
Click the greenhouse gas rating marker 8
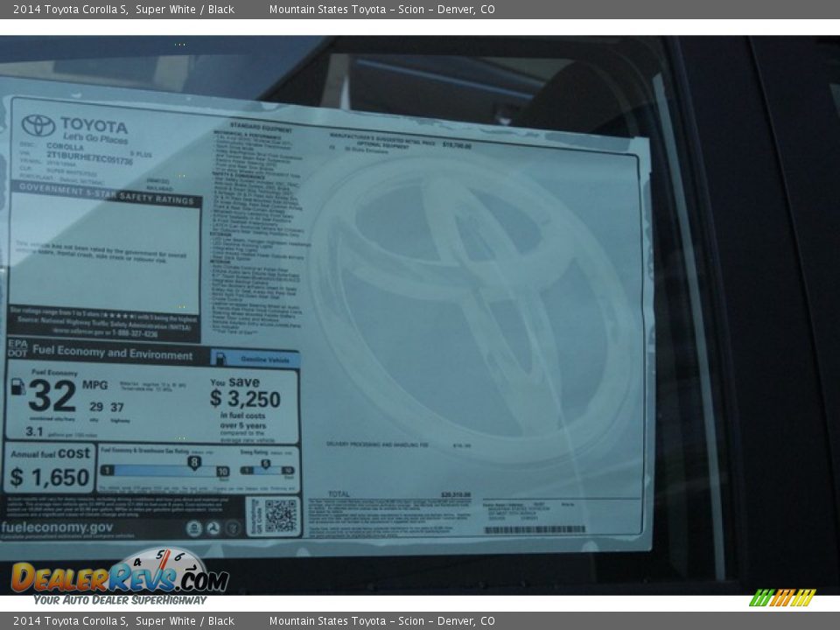(x=193, y=462)
